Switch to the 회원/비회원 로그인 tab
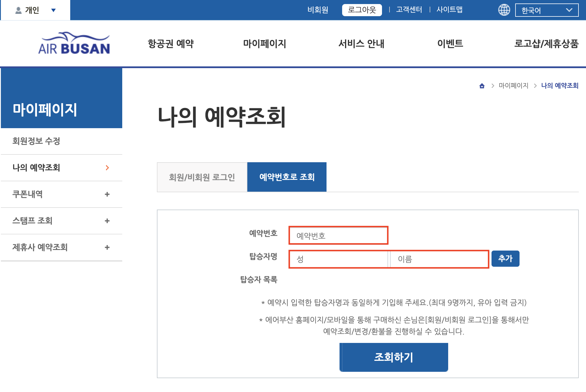 point(202,177)
